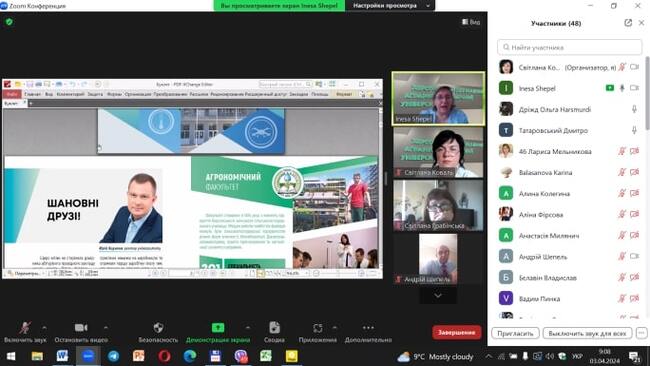Pop out the participants panel

click(628, 23)
